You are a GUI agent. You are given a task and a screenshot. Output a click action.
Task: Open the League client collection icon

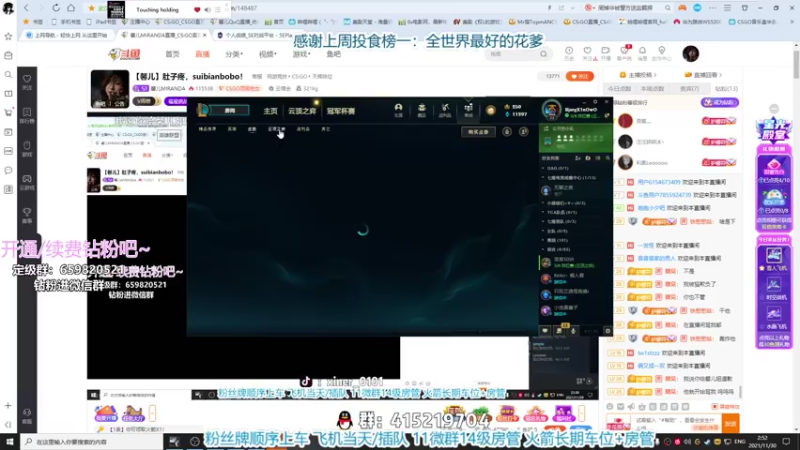(x=421, y=110)
